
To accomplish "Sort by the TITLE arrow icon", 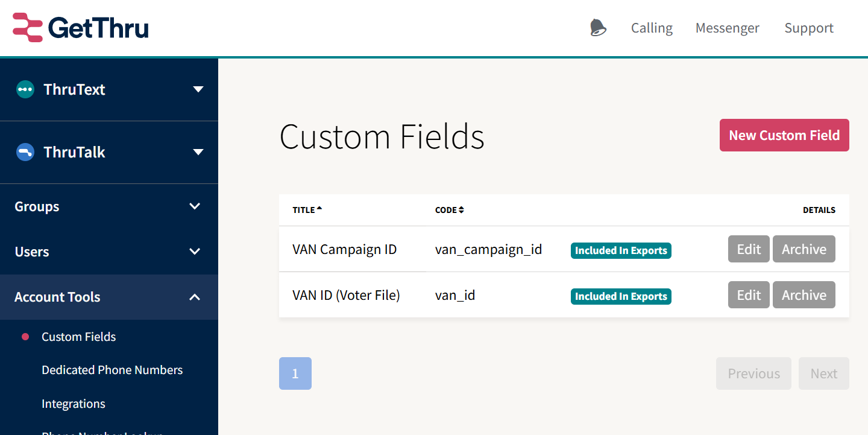I will point(319,209).
